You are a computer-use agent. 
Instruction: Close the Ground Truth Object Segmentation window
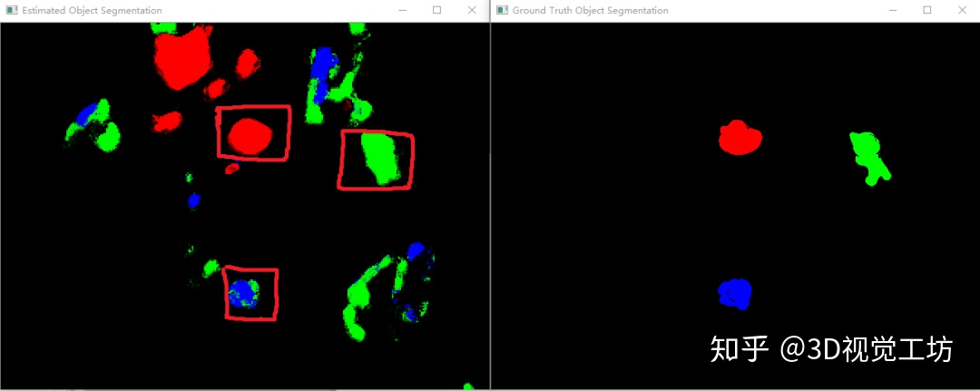point(962,11)
